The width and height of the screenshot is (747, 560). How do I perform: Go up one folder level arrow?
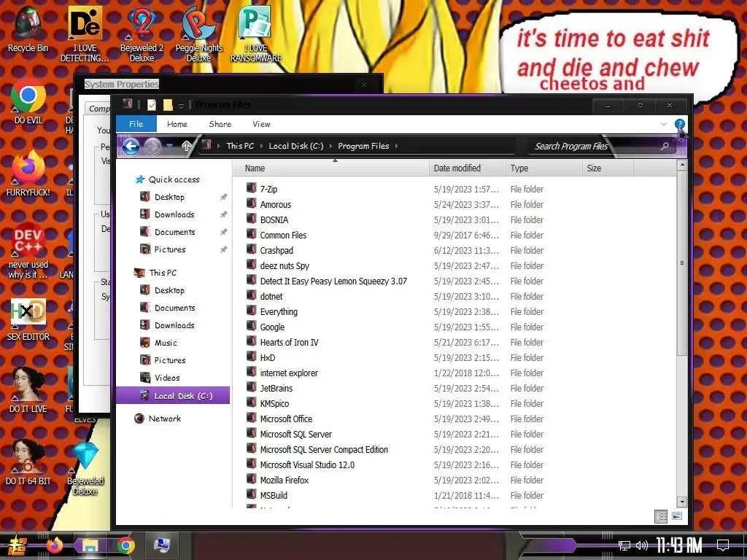click(186, 146)
